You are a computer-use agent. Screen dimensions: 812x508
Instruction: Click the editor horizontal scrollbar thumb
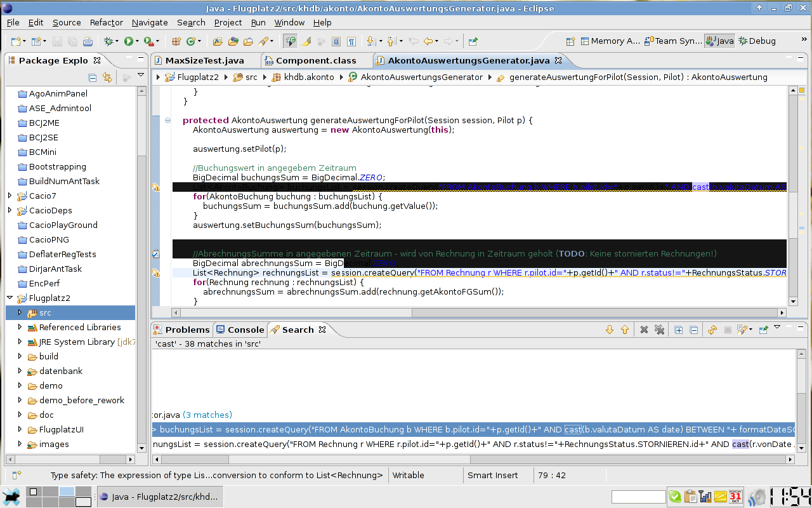click(x=296, y=312)
